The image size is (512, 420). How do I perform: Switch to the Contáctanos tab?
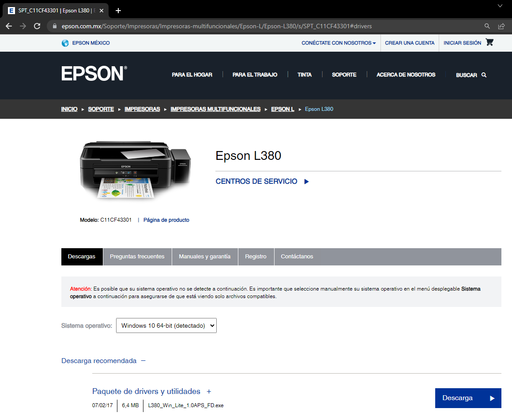297,257
